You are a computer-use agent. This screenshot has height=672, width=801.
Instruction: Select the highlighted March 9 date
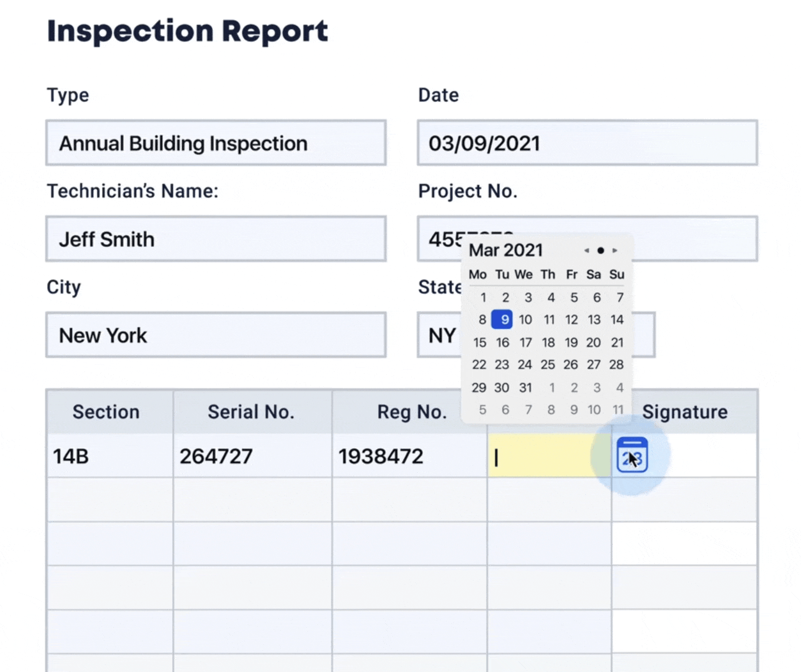[x=502, y=319]
